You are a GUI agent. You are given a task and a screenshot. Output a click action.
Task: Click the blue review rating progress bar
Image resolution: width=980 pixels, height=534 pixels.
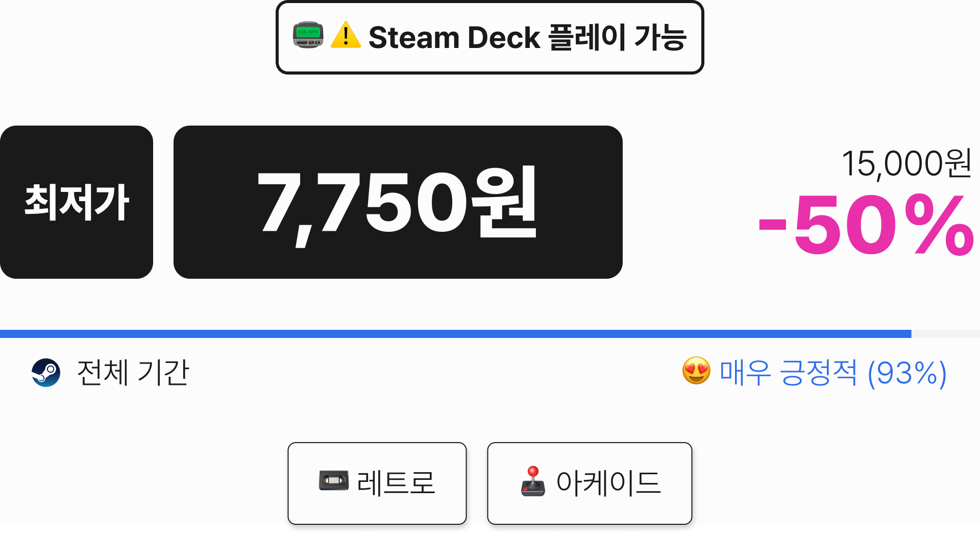pyautogui.click(x=456, y=334)
